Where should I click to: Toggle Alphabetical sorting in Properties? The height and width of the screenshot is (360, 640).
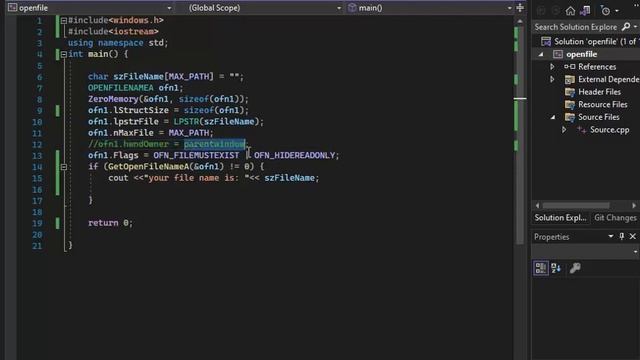[556, 268]
